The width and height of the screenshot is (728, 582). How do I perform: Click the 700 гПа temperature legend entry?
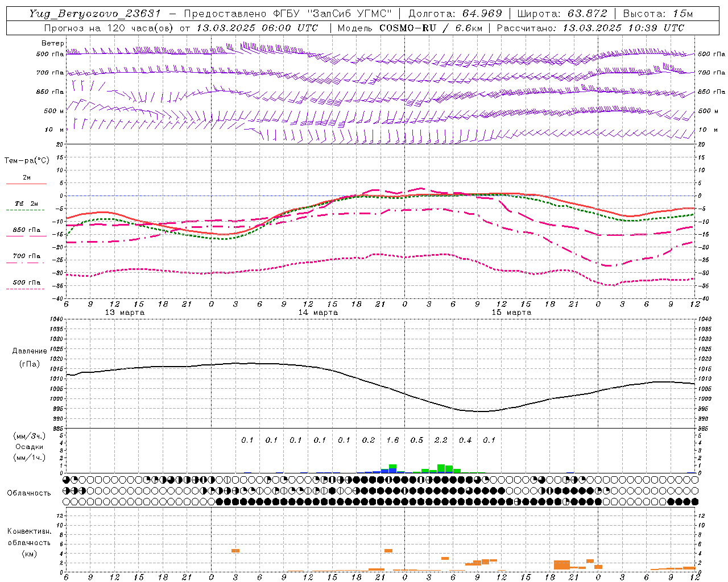26,256
